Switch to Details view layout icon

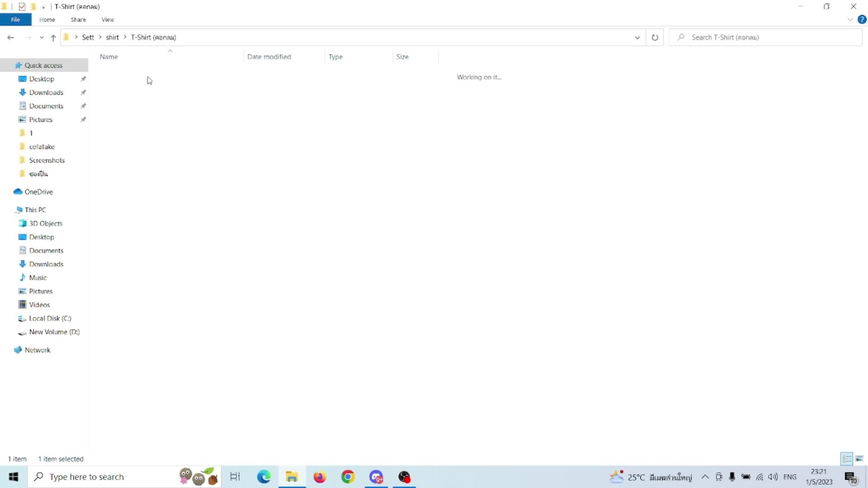(x=846, y=459)
